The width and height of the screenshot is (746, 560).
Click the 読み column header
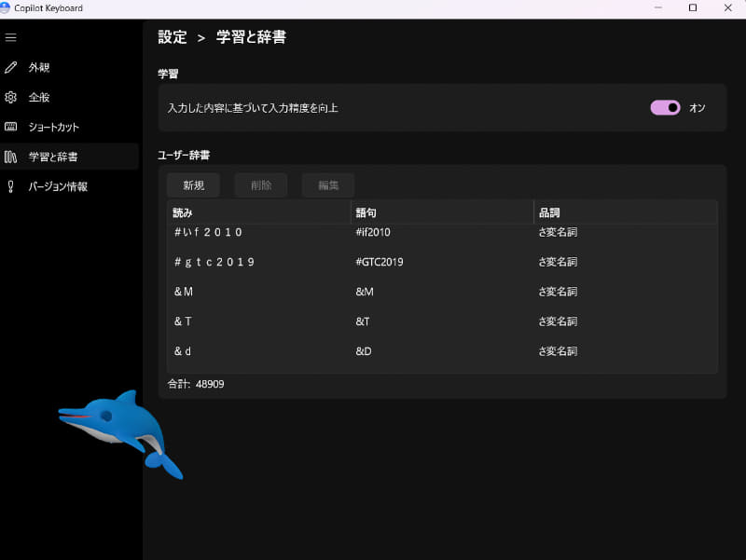click(x=183, y=212)
